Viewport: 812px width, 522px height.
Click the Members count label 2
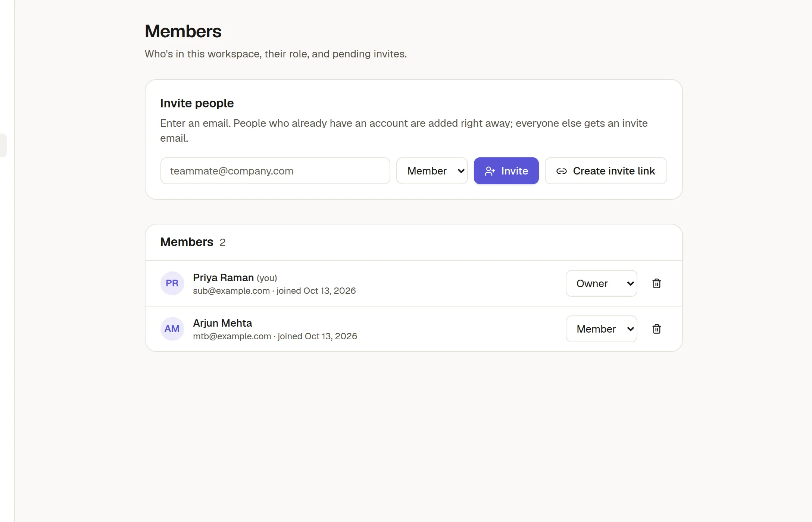(222, 242)
